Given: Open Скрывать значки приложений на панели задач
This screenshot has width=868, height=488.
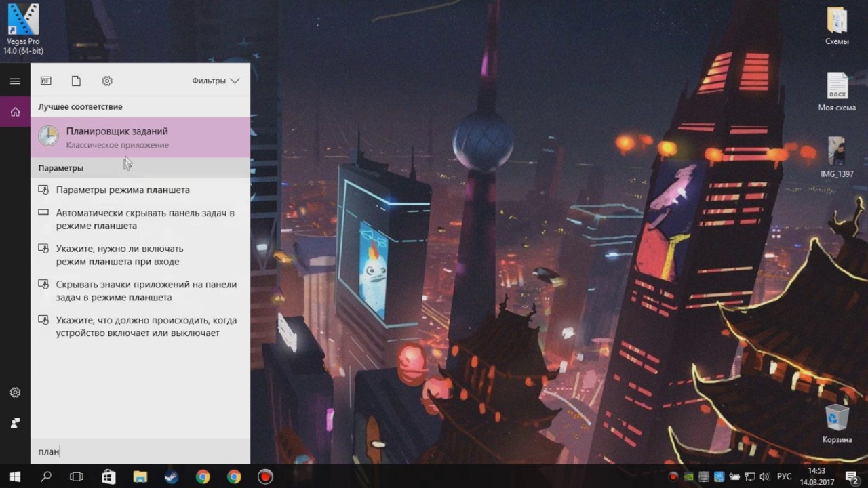Looking at the screenshot, I should 140,291.
